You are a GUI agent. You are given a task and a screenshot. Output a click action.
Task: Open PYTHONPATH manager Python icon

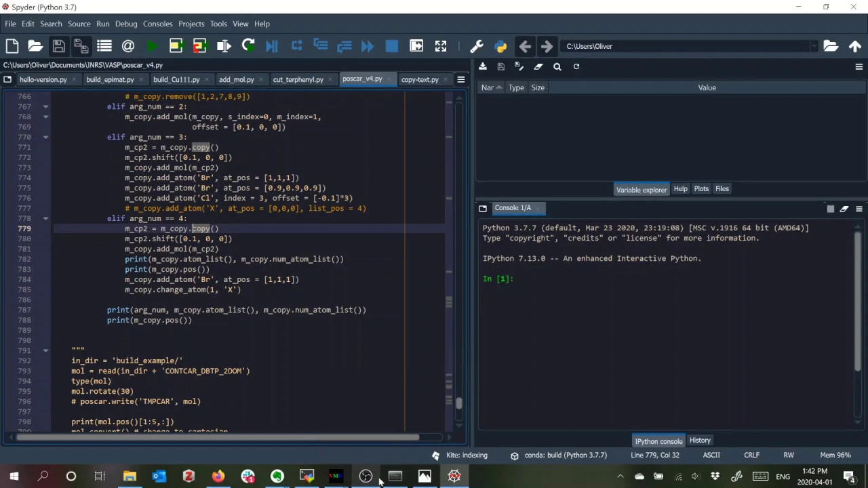pos(500,46)
